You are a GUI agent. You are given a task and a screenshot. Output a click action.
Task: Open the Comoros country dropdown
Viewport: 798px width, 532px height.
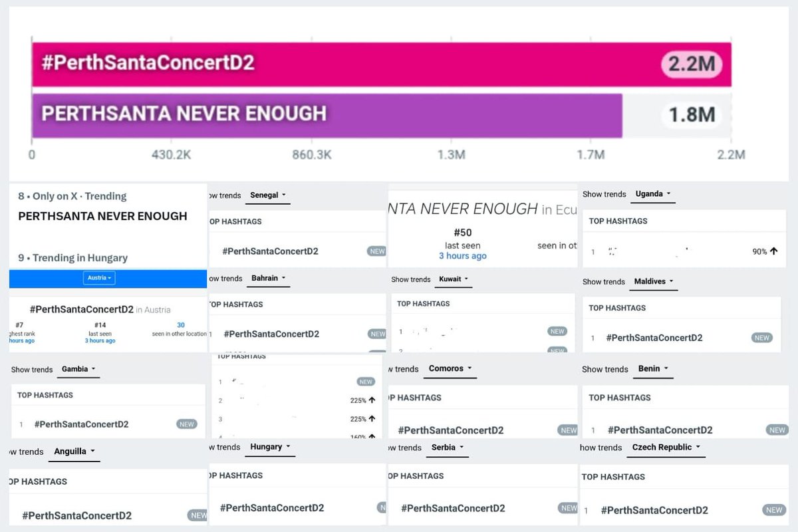click(450, 368)
